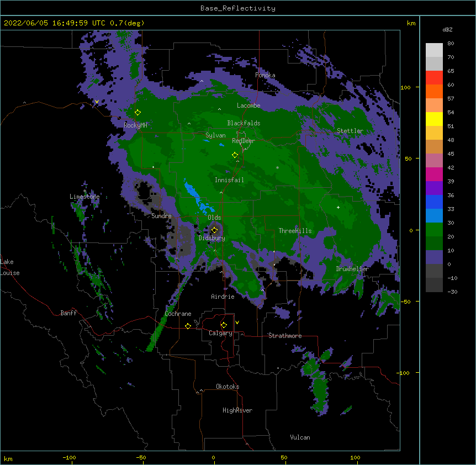Select the yellow diamond marker at Didsbury

214,230
